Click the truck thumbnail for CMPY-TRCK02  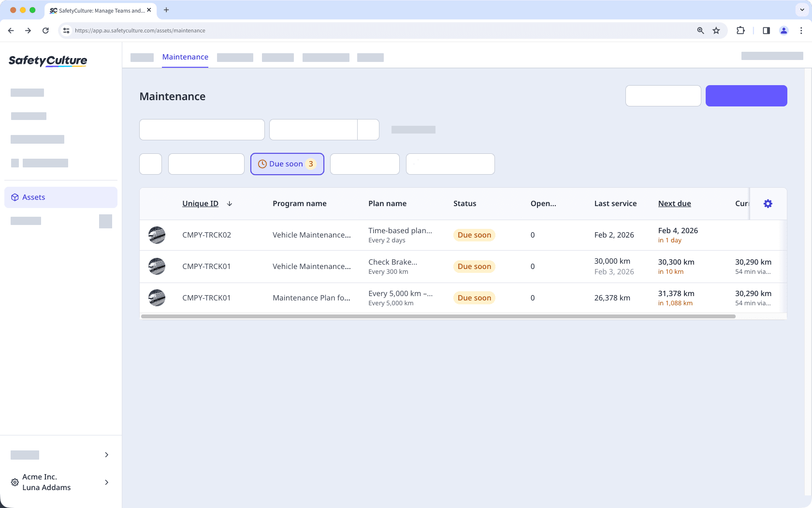[157, 235]
